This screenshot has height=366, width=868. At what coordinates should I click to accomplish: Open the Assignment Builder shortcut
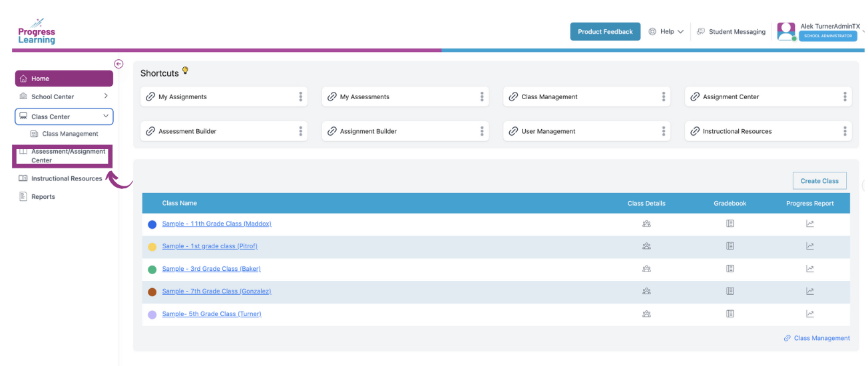(405, 131)
